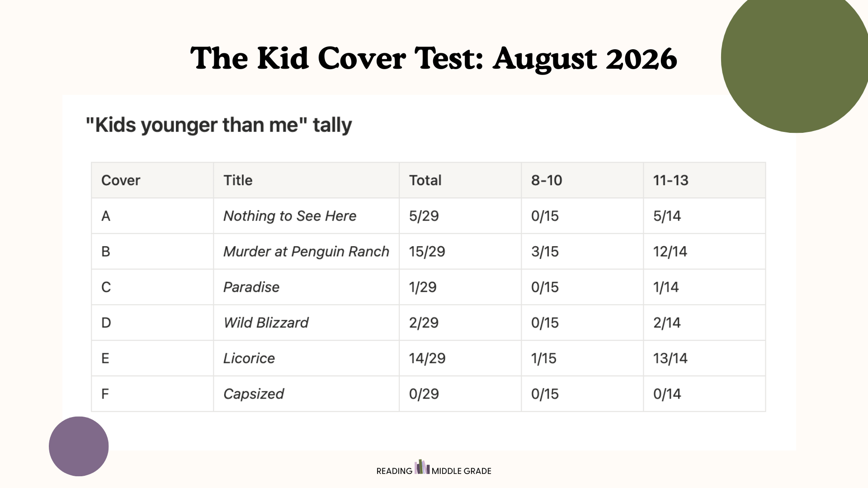Screen dimensions: 868x488
Task: Click "Kids younger than me" tally heading
Action: 219,125
